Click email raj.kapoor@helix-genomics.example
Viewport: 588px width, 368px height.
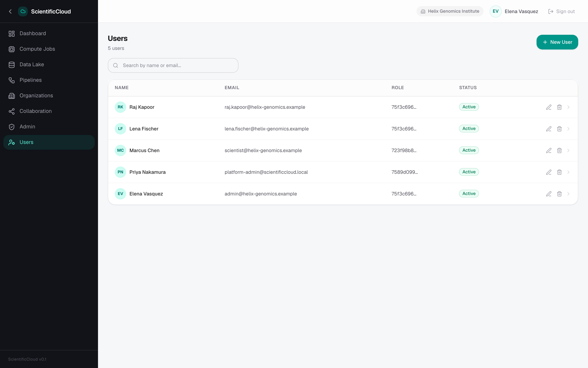click(x=265, y=107)
